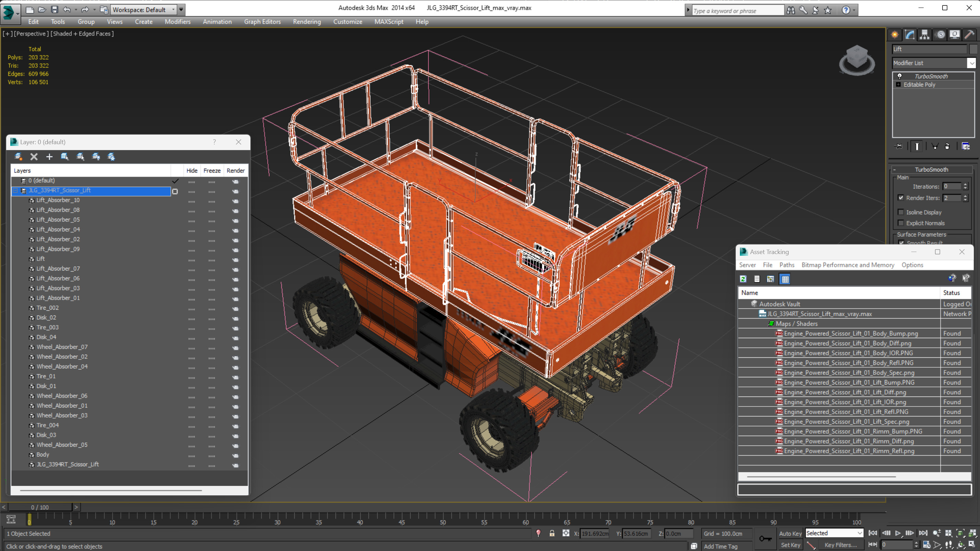Click the Status Log icon in Asset Tracking
Screen dimensions: 980x551
(757, 279)
